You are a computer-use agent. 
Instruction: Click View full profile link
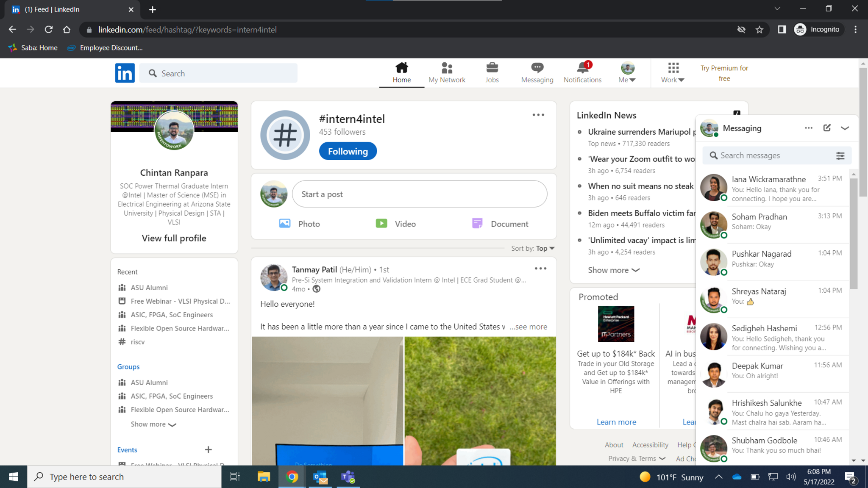point(174,238)
